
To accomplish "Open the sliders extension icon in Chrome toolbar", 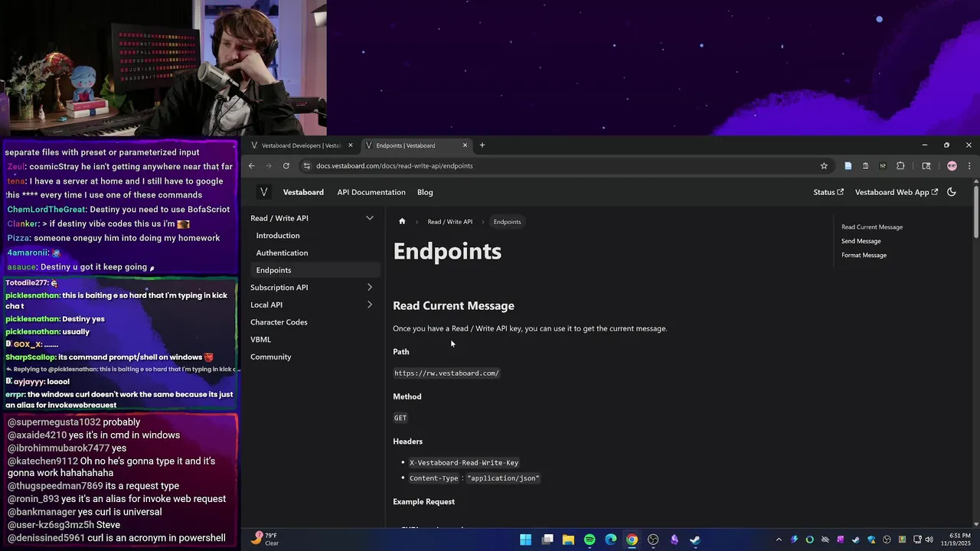I will pyautogui.click(x=883, y=165).
